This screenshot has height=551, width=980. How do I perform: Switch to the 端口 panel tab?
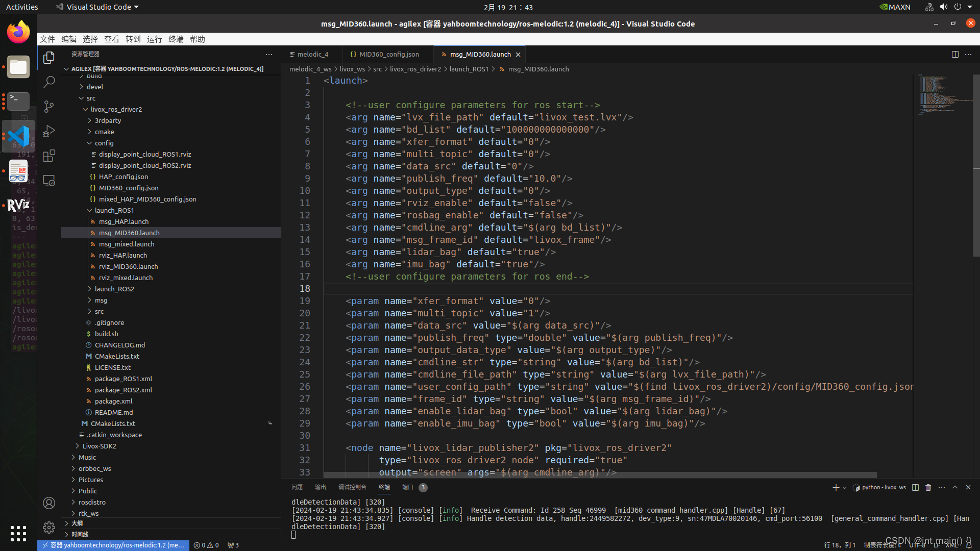(x=408, y=487)
